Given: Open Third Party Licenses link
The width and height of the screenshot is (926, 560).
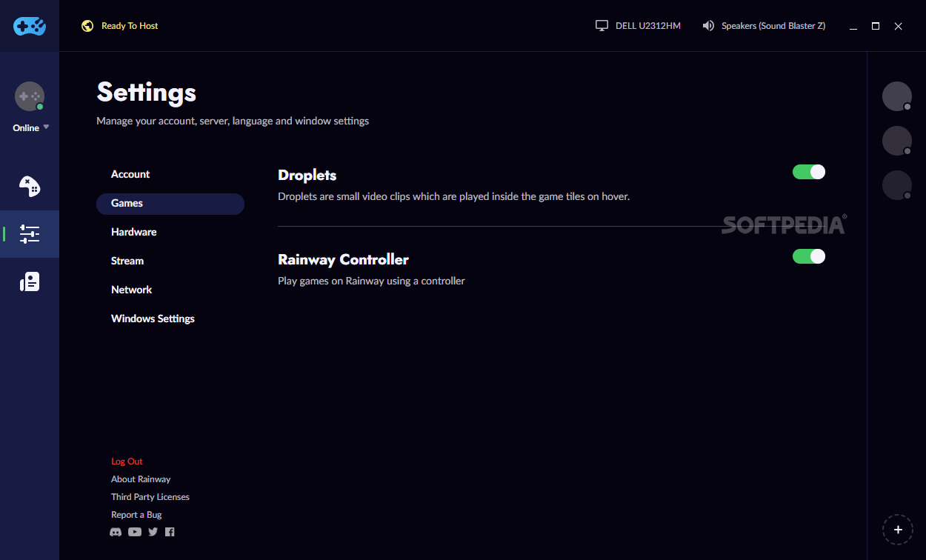Looking at the screenshot, I should point(150,497).
